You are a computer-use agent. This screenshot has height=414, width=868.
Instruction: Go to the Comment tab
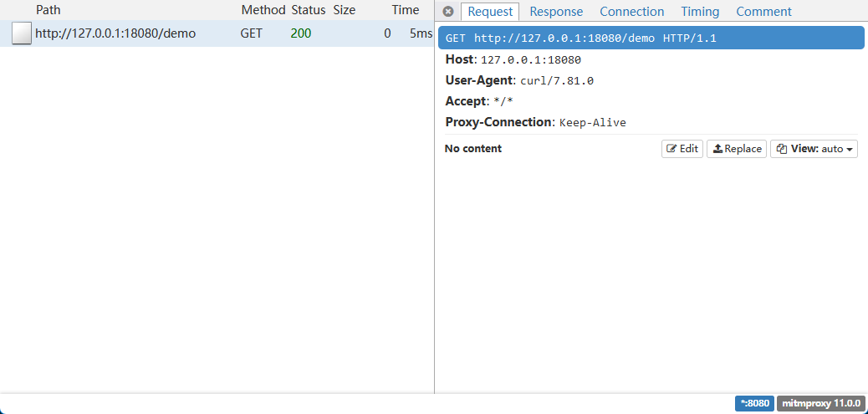(763, 12)
